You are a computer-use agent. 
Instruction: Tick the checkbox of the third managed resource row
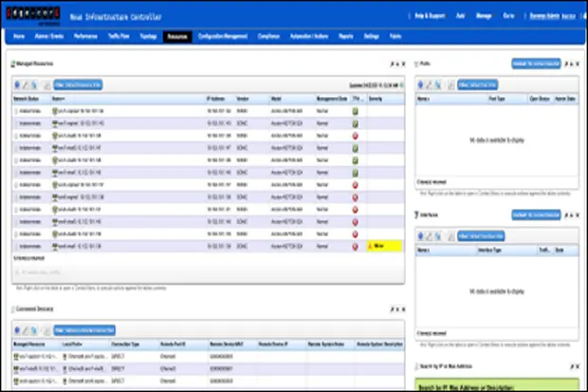tap(16, 136)
